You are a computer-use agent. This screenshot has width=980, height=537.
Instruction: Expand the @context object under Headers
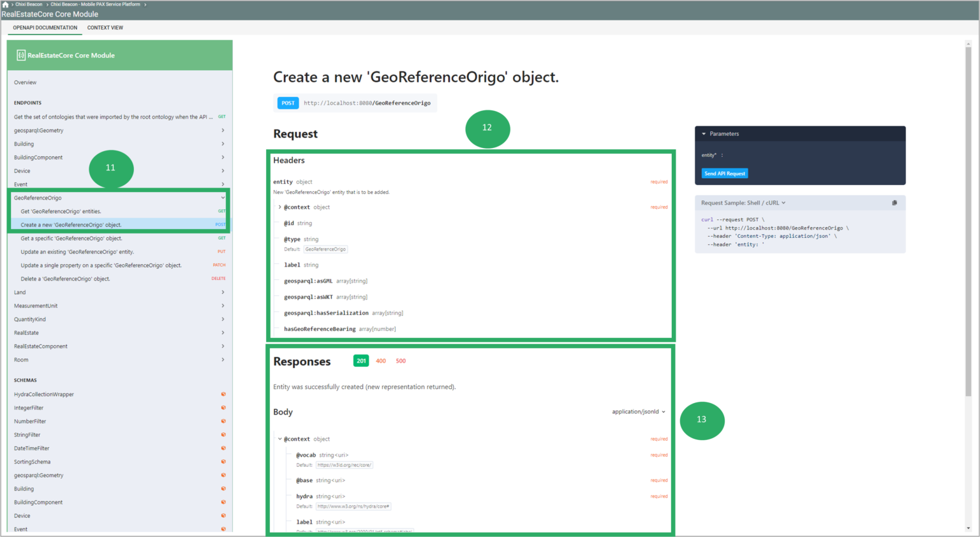point(279,207)
